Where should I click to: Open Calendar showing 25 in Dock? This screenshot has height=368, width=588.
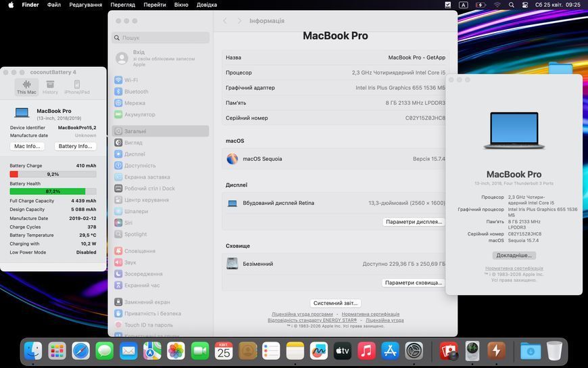(x=224, y=350)
